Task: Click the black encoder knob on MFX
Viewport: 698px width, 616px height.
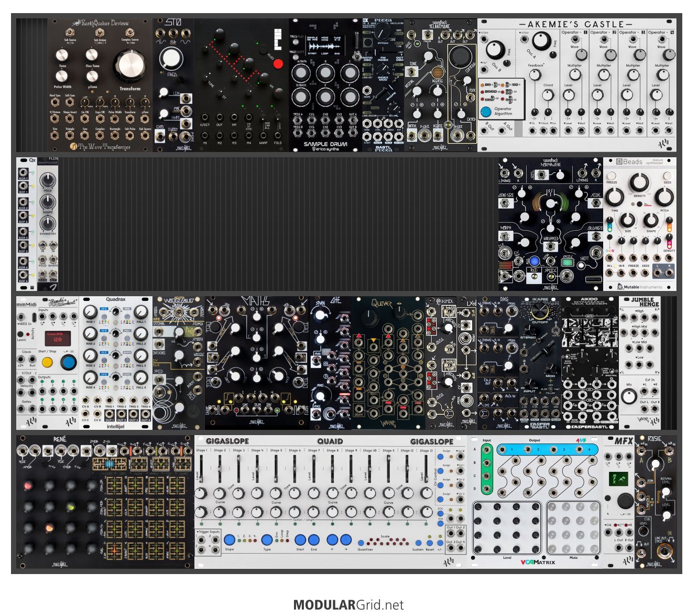Action: coord(624,501)
